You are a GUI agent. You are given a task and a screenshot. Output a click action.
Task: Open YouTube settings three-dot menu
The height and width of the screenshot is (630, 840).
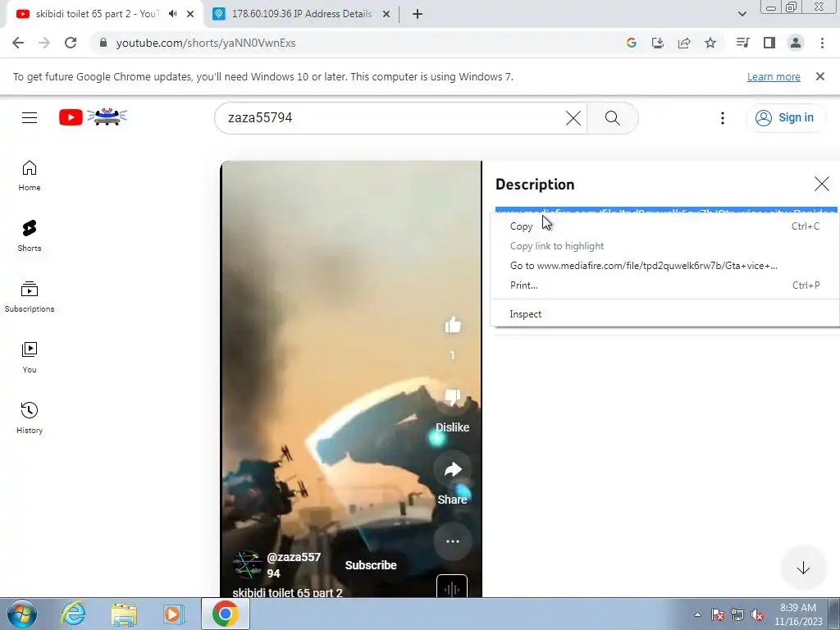[723, 118]
